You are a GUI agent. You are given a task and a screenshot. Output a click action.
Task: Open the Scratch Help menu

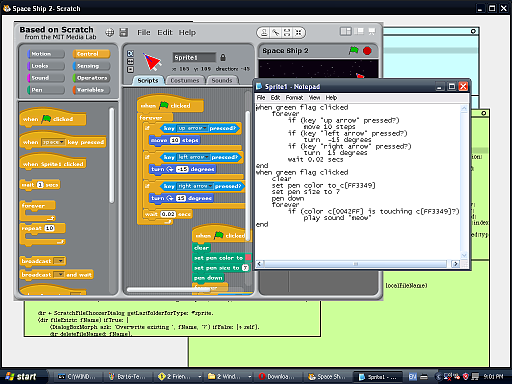click(187, 32)
